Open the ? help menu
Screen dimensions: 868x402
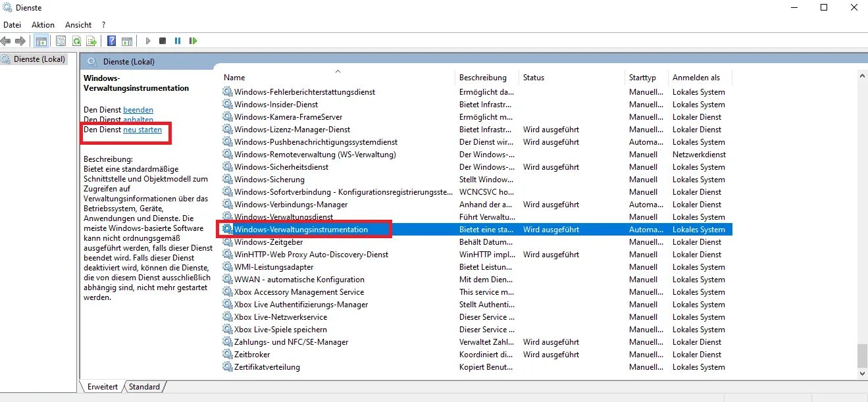point(103,24)
